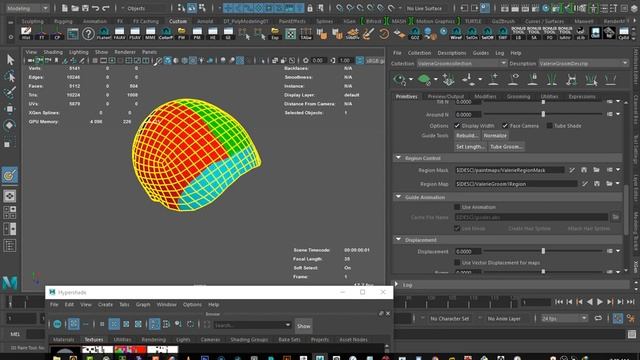
Task: Adjust the Around N slider
Action: [x=543, y=114]
